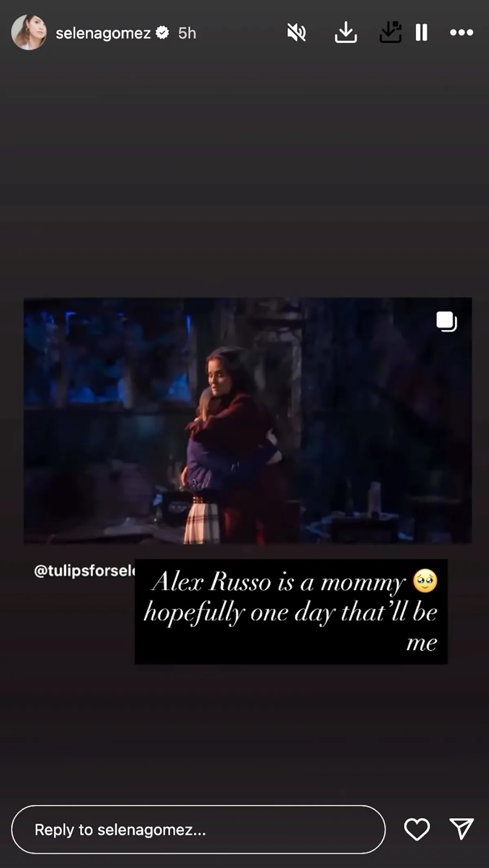Open the @tulipsforsel mention
489x868 pixels.
tap(84, 571)
